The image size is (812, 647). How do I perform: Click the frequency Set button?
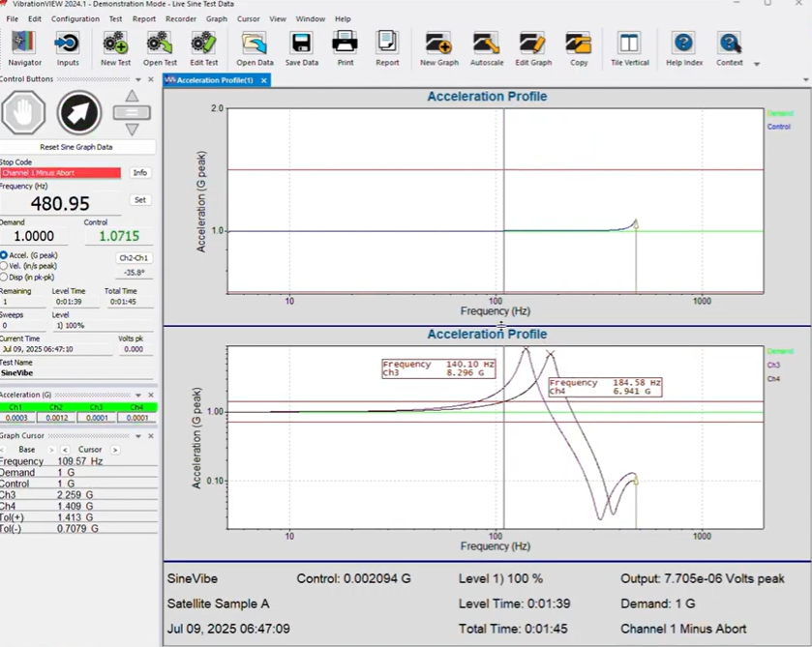coord(139,200)
